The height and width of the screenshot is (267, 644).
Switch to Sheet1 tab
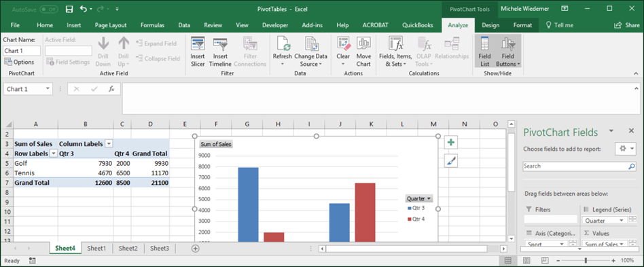(x=96, y=248)
